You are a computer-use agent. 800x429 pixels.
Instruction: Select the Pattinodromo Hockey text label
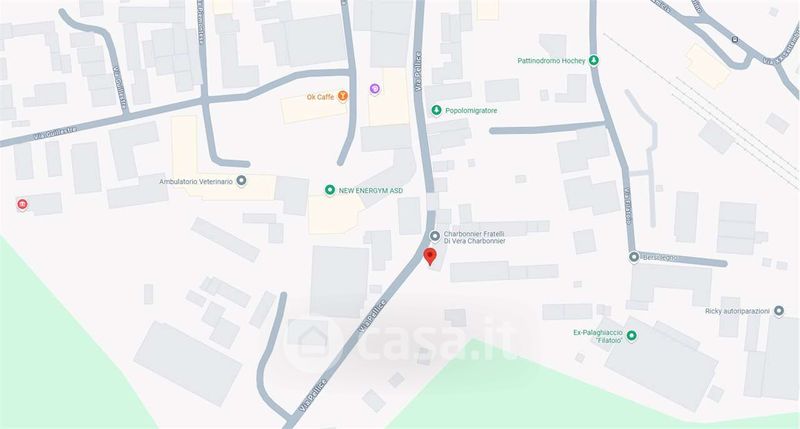coord(551,61)
